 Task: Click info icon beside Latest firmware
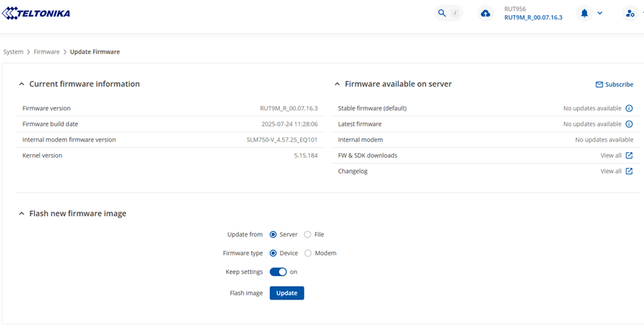[x=629, y=124]
